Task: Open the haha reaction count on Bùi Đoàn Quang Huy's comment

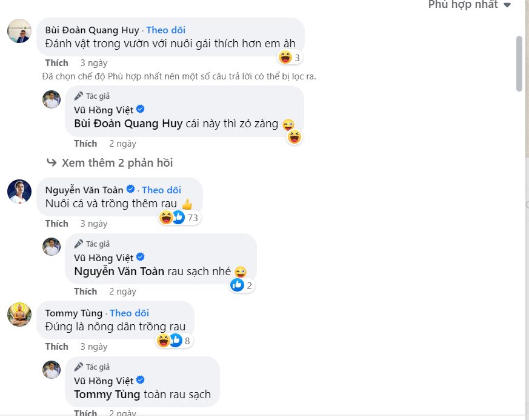Action: pyautogui.click(x=290, y=58)
